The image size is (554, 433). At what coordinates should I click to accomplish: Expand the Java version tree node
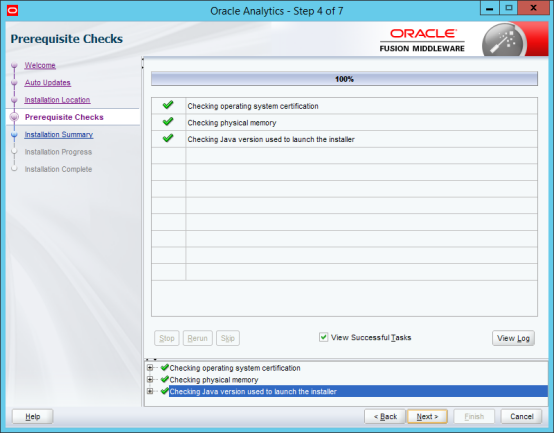[x=150, y=391]
